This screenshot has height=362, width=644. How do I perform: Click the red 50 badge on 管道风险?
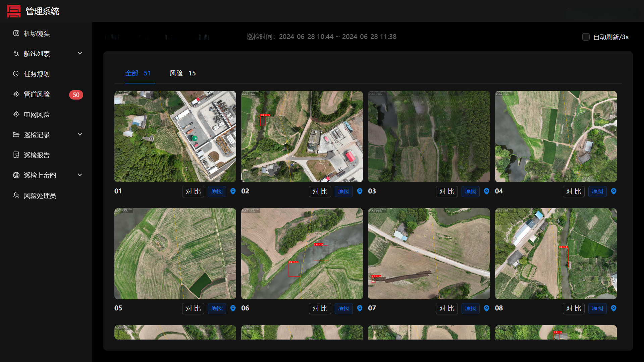point(76,95)
